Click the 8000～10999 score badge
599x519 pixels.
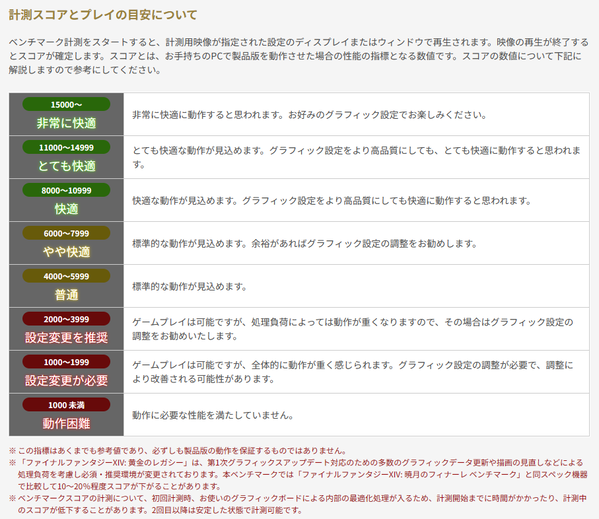click(66, 190)
